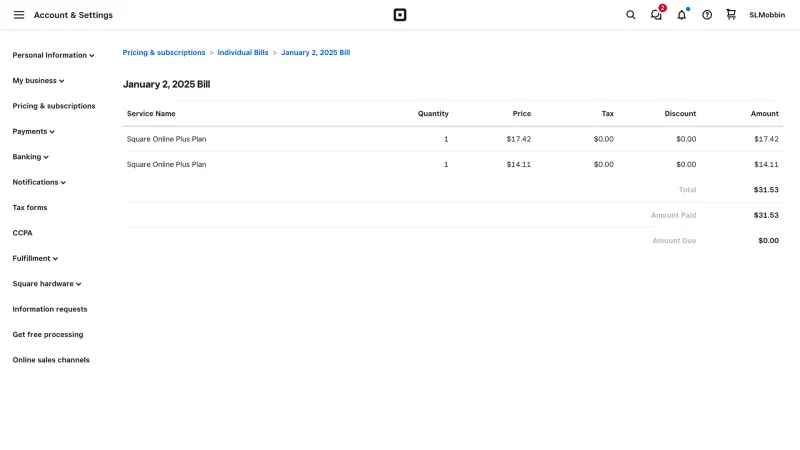Open the hamburger navigation menu
Screen dimensions: 800x450
pos(19,15)
